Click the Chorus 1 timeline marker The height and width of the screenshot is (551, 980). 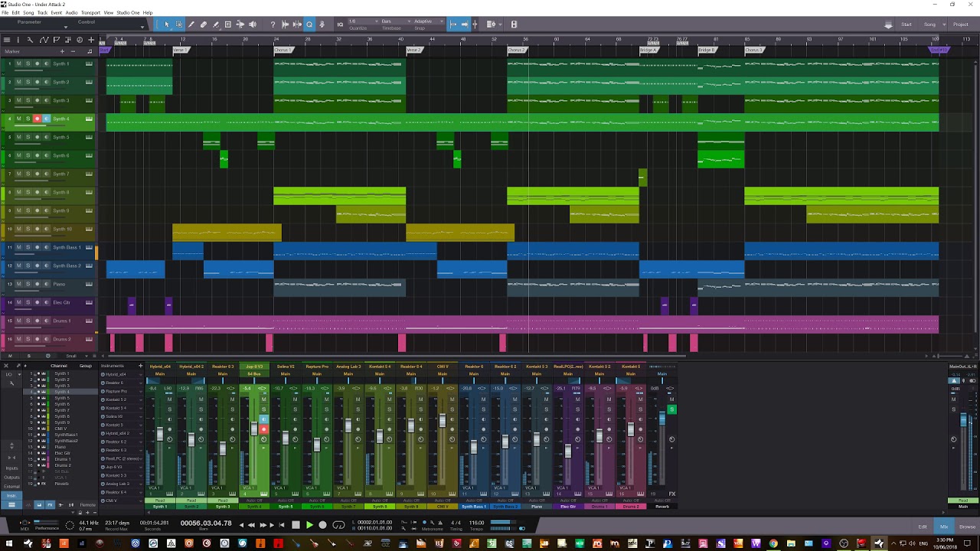[x=283, y=51]
